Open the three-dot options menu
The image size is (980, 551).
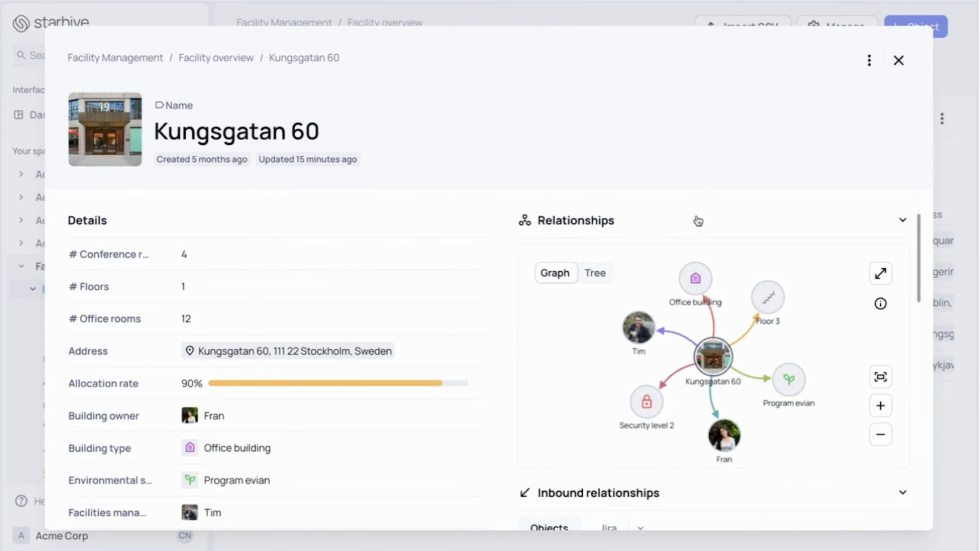click(x=869, y=60)
